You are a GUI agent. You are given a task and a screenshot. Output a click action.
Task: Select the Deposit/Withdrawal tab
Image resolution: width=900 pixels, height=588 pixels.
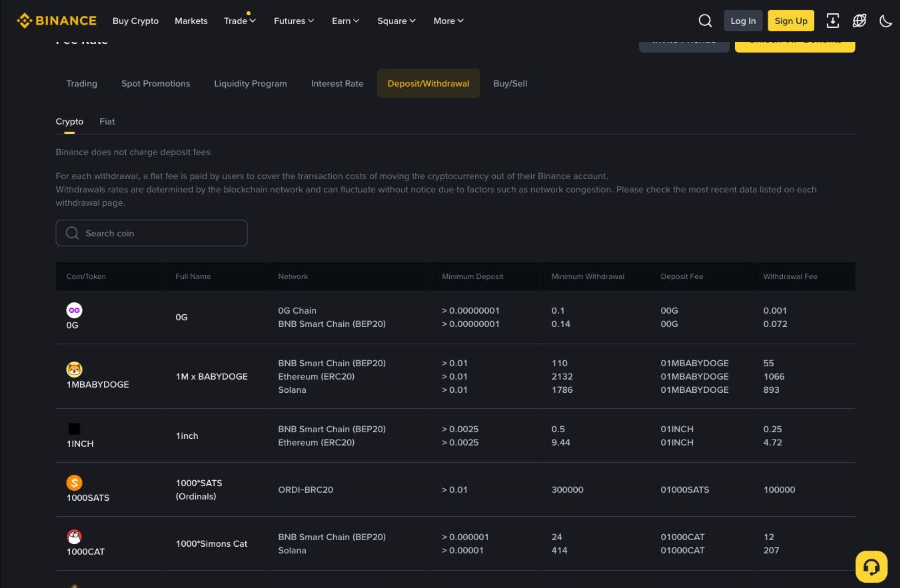pyautogui.click(x=428, y=83)
